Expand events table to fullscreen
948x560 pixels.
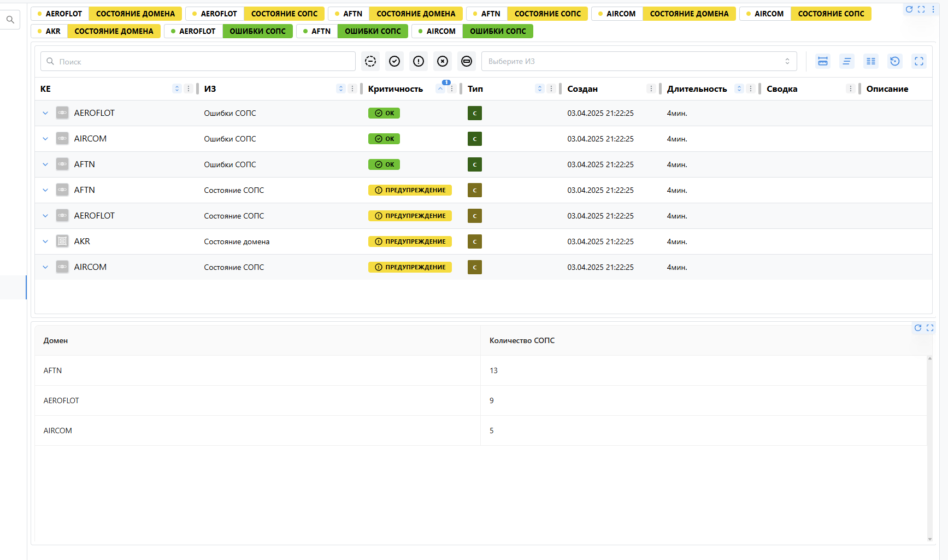pos(919,61)
